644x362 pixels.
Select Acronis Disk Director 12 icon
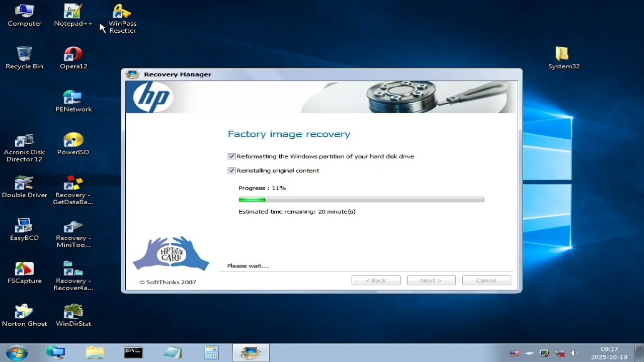tap(24, 147)
